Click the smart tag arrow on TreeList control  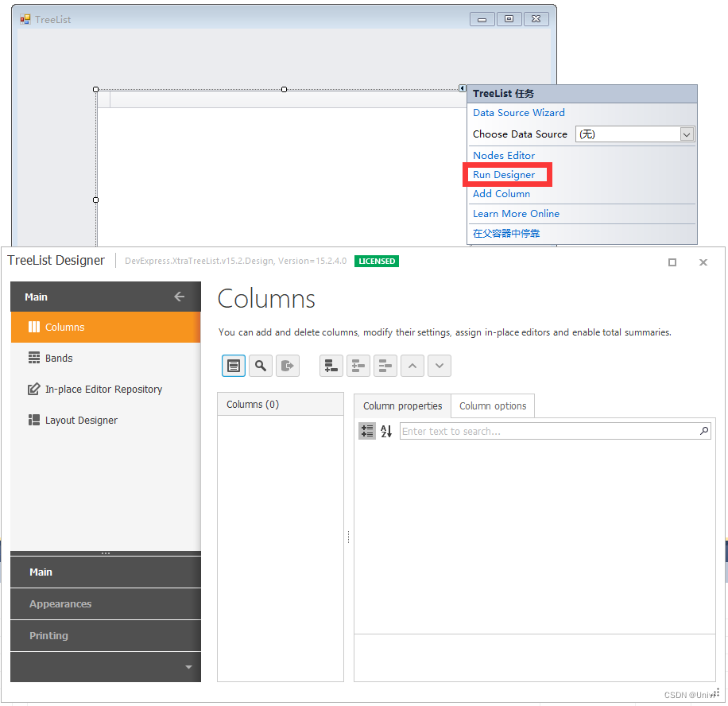(462, 88)
